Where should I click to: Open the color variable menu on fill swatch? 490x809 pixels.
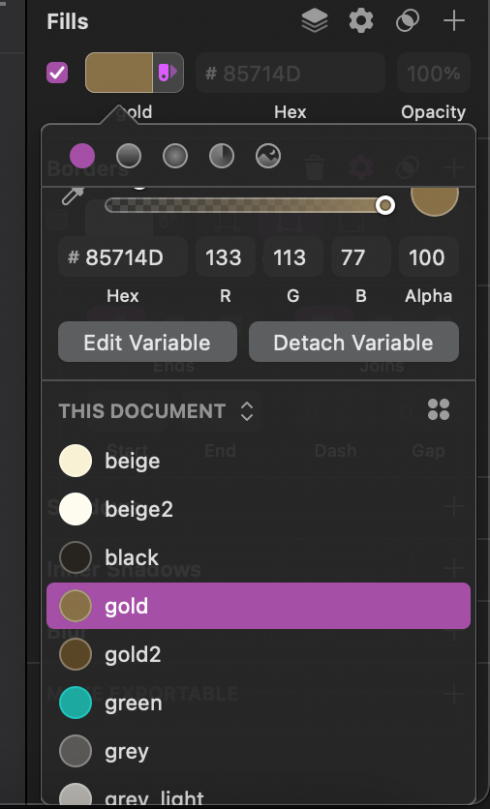coord(168,72)
